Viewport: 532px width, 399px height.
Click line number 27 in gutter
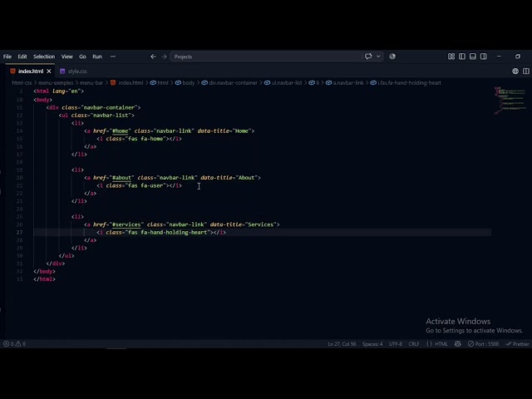click(x=19, y=233)
